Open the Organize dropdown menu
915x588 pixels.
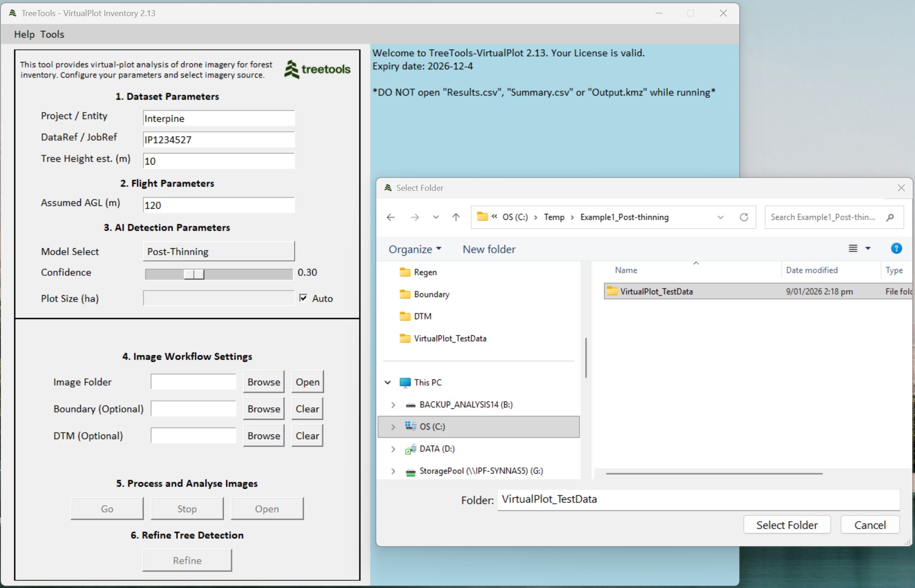[414, 249]
